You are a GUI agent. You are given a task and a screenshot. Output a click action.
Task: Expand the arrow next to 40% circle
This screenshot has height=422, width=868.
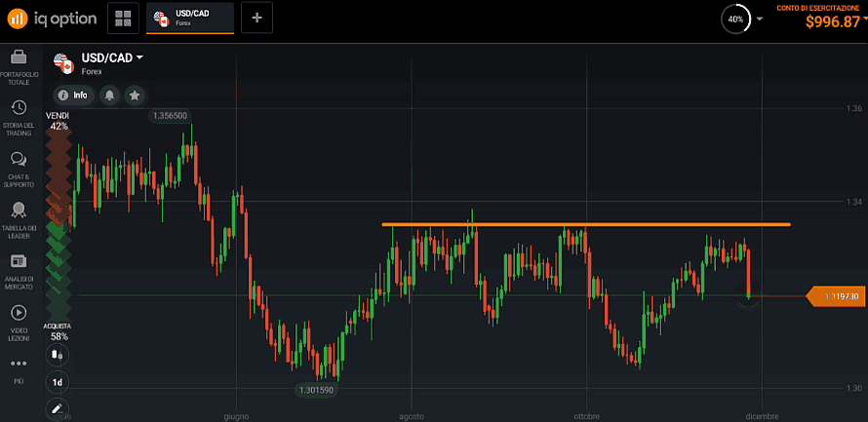[x=760, y=19]
